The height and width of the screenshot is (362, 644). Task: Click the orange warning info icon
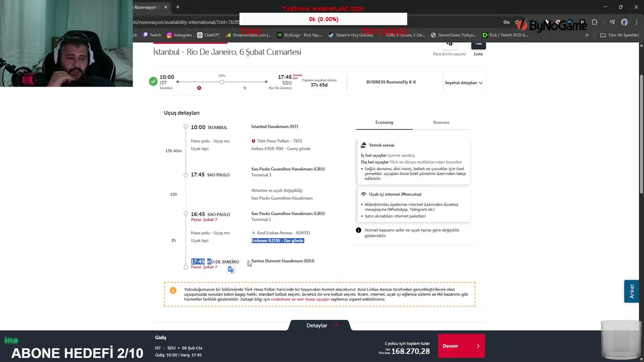173,290
